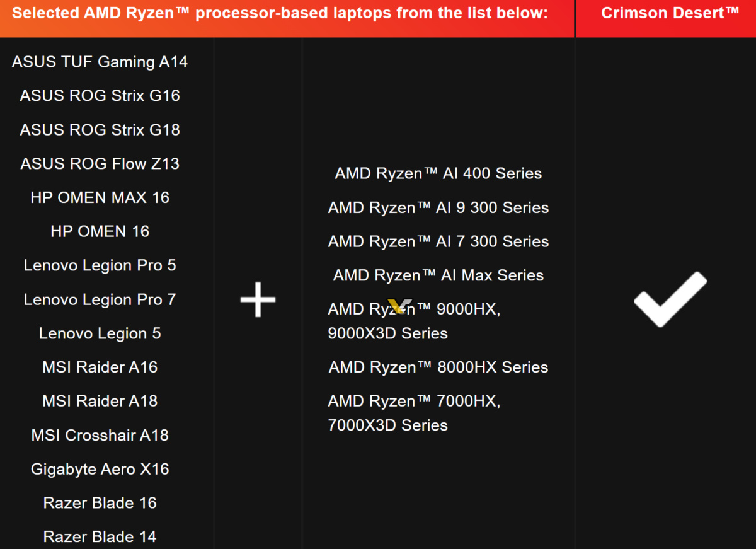Click AMD Ryzen AI 9 300 Series
756x549 pixels.
pos(438,208)
